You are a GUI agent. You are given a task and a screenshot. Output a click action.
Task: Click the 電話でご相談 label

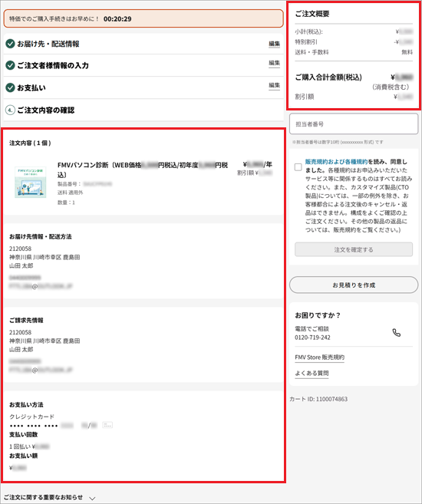coord(312,328)
